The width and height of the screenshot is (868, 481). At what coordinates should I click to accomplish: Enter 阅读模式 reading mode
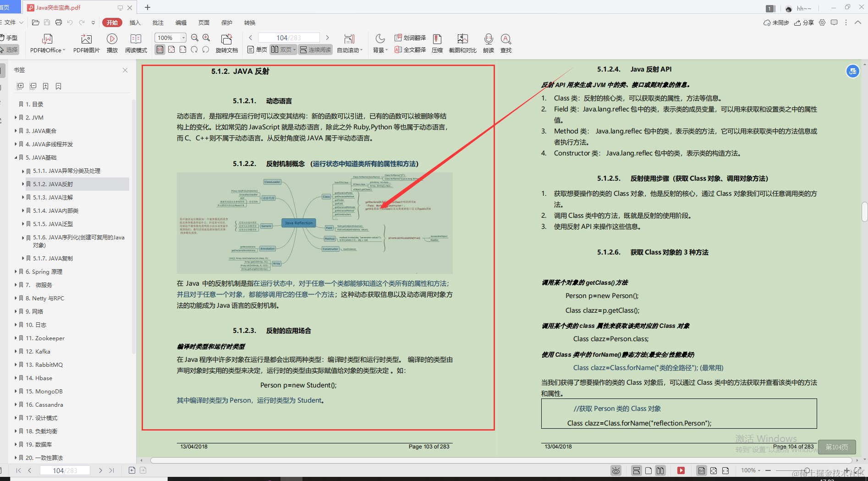pos(136,43)
